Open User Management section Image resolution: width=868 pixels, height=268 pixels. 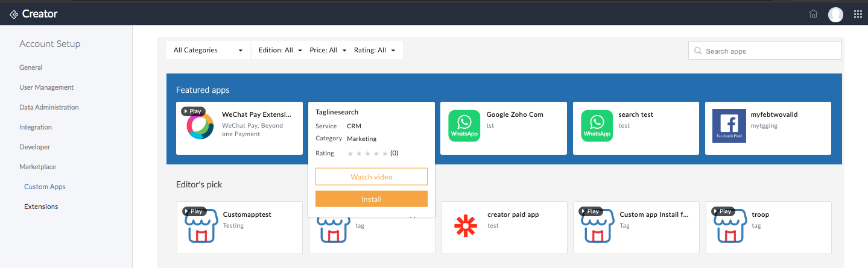tap(46, 87)
